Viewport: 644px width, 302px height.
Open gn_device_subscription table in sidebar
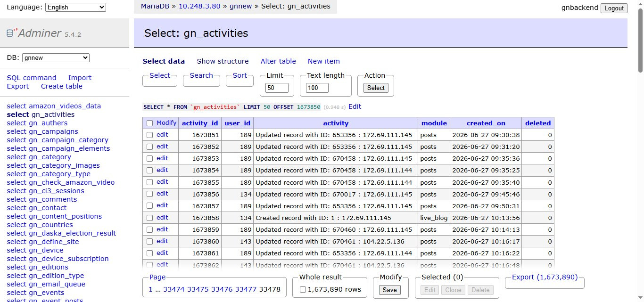(x=69, y=259)
